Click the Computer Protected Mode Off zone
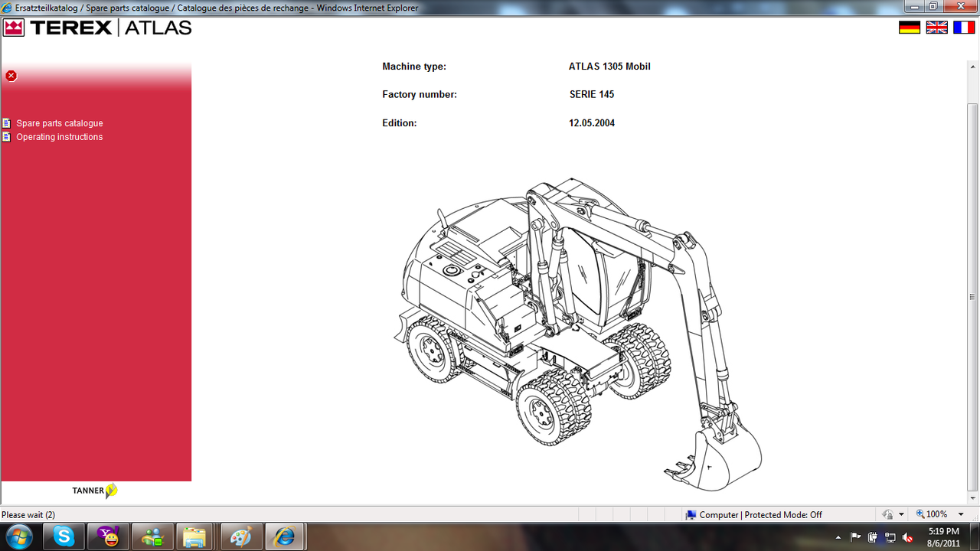 pyautogui.click(x=754, y=515)
